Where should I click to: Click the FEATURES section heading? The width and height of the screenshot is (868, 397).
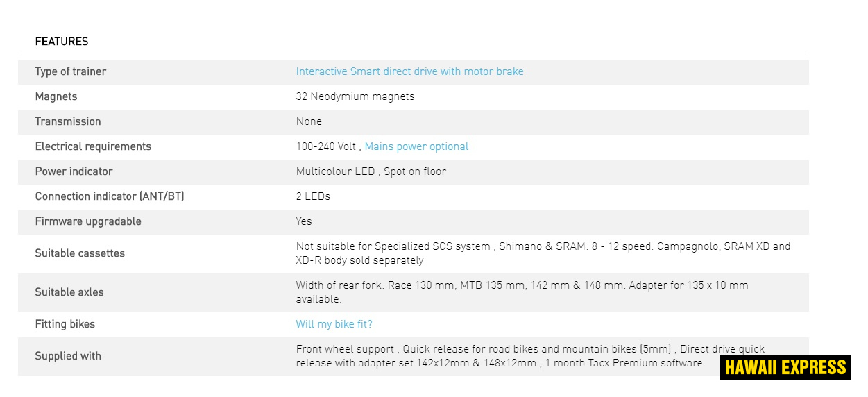coord(62,42)
